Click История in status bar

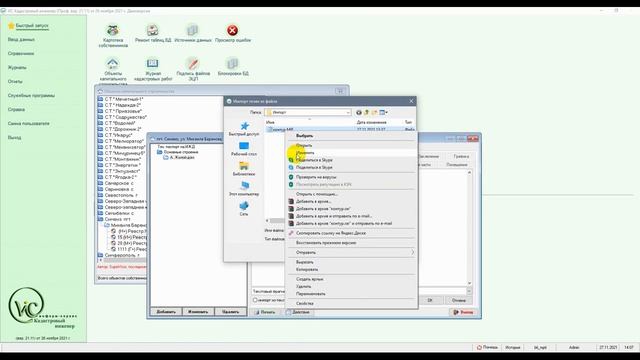(x=513, y=347)
